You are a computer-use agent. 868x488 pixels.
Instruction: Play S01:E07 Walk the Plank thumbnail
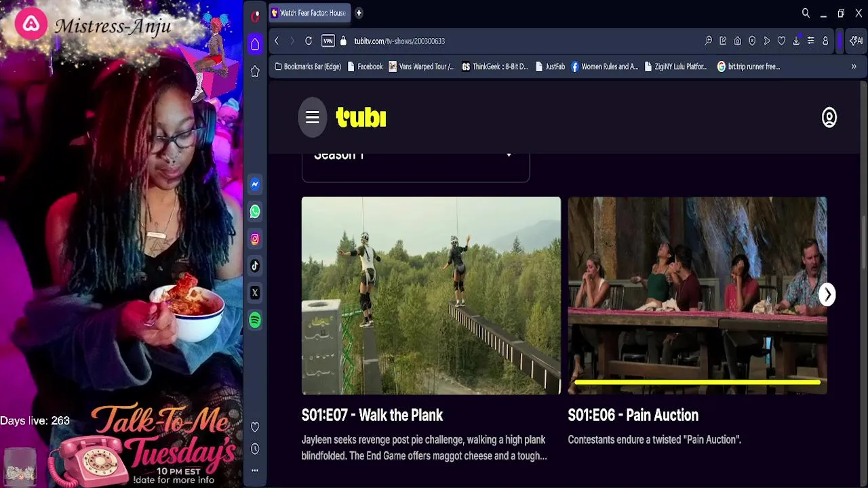[x=431, y=296]
